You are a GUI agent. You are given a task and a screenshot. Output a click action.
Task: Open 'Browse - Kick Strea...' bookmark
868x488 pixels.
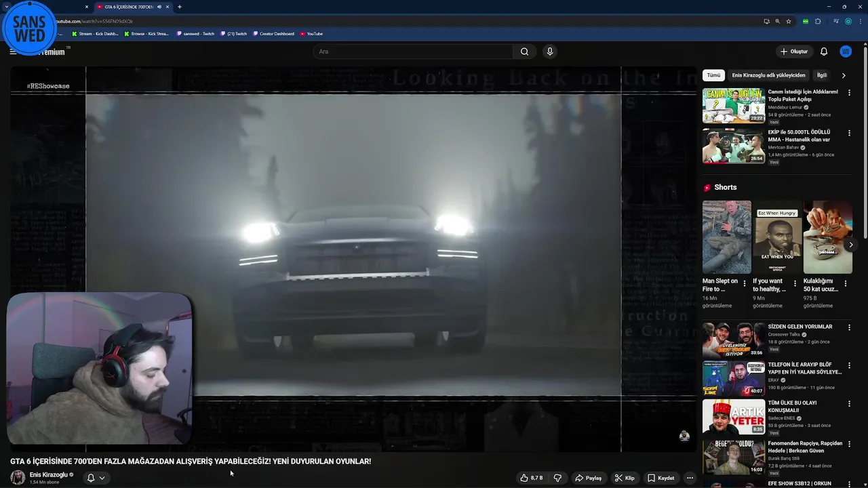tap(146, 33)
